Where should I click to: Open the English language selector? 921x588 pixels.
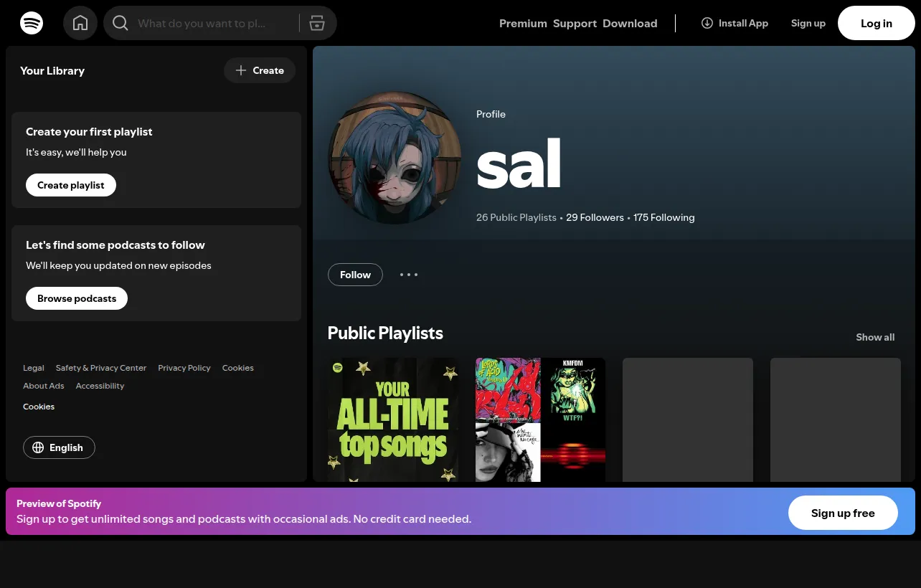click(59, 447)
